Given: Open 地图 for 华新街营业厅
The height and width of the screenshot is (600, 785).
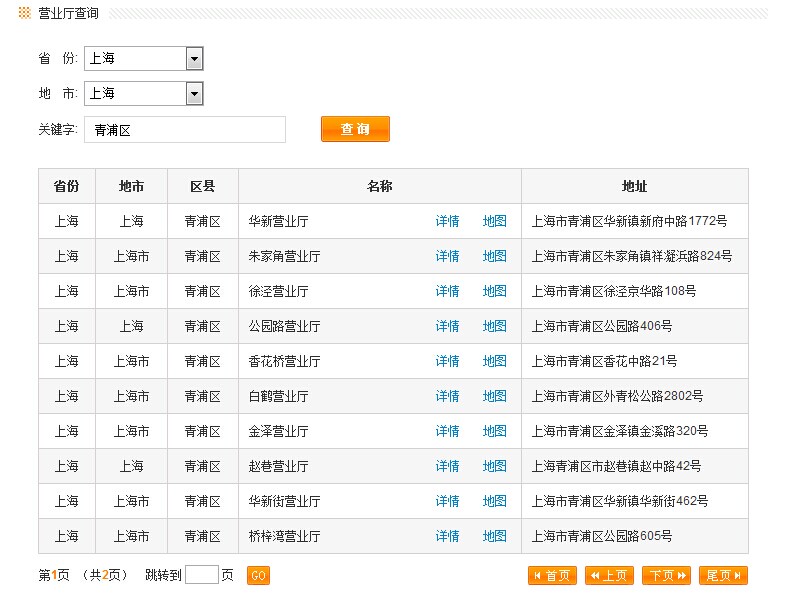Looking at the screenshot, I should [x=495, y=501].
